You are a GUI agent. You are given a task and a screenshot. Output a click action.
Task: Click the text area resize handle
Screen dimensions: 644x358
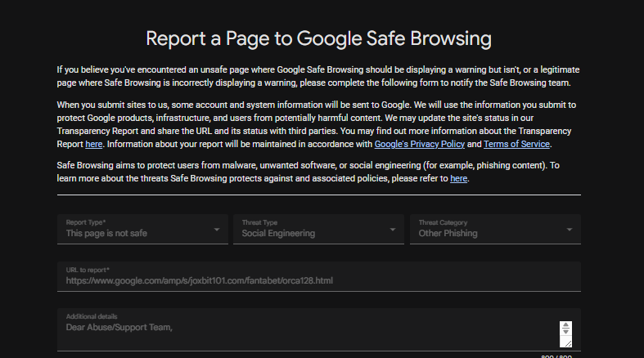567,343
